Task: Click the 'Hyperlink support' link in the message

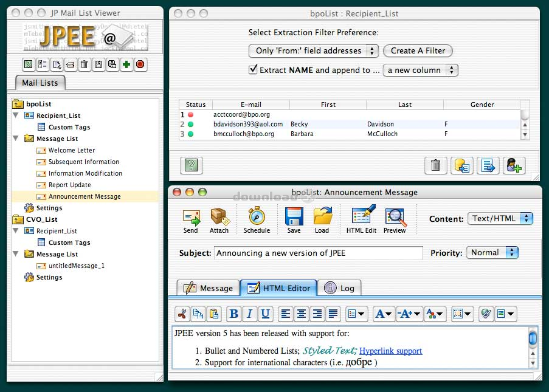Action: click(391, 351)
